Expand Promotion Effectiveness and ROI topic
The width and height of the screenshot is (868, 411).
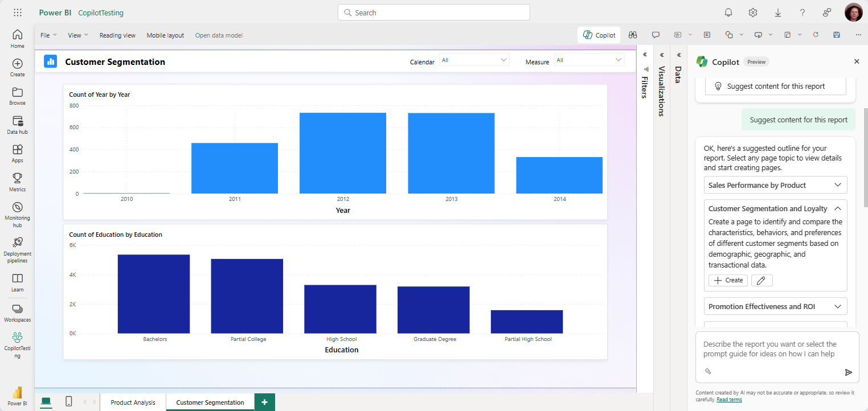point(775,306)
